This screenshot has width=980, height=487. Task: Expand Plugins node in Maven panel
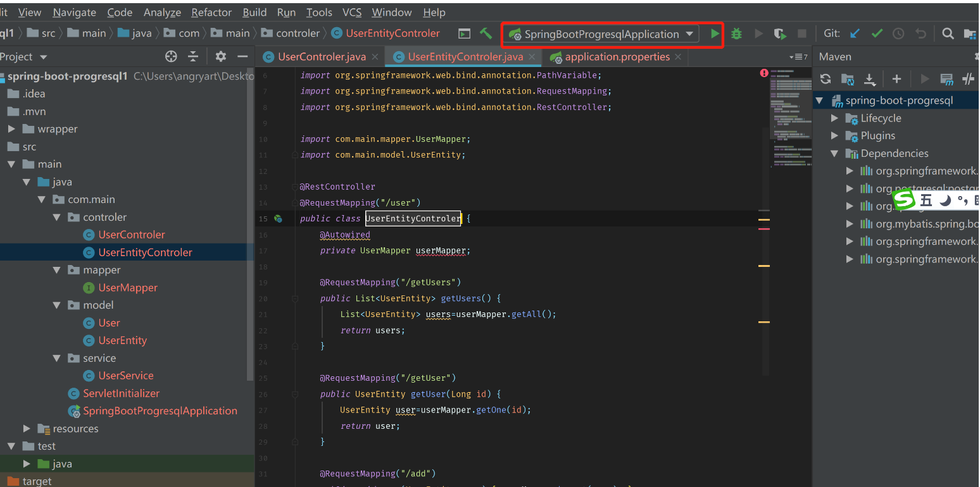click(x=834, y=136)
